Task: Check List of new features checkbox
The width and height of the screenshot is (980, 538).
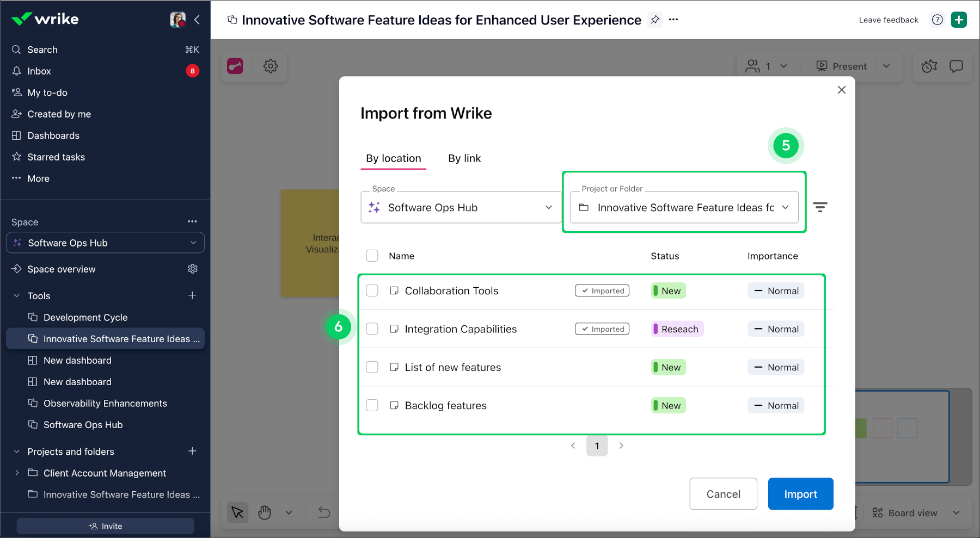Action: (x=372, y=367)
